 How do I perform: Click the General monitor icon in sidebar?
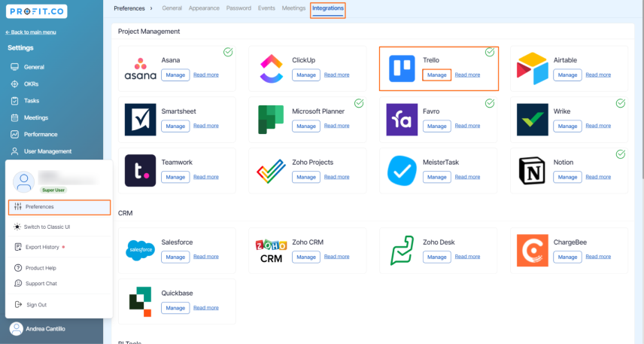click(x=15, y=67)
